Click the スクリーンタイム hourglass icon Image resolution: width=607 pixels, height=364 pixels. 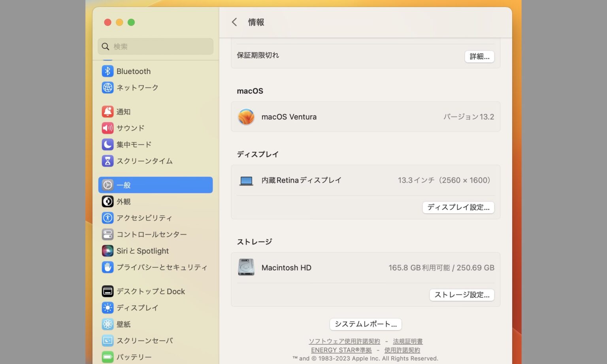tap(107, 161)
